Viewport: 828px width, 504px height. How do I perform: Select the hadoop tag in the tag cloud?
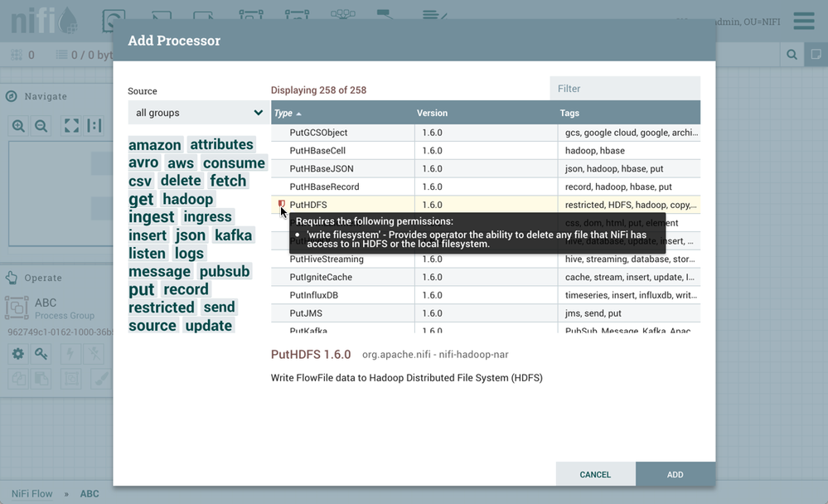click(187, 199)
